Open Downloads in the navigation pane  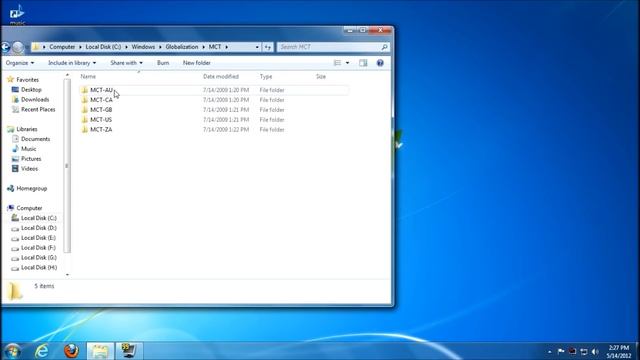pyautogui.click(x=35, y=99)
